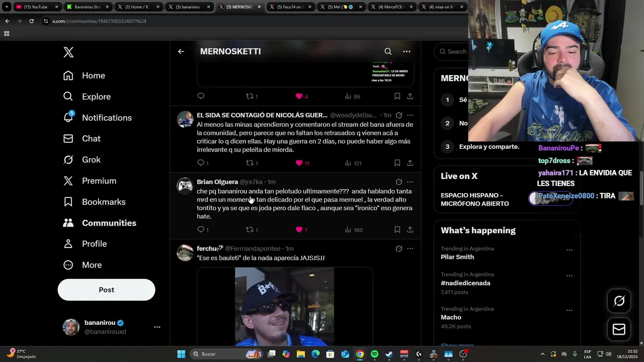Go back with MERNOSKETTI header arrow
This screenshot has height=362, width=644.
(181, 51)
